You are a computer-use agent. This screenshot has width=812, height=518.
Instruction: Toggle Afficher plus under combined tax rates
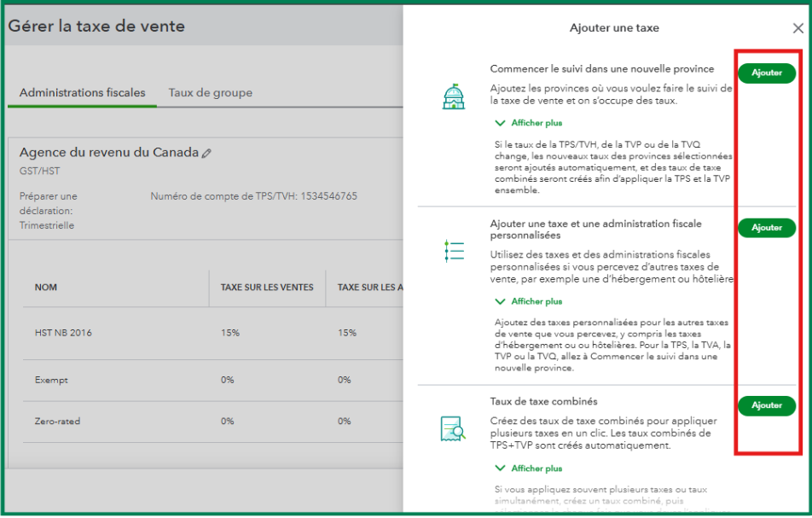click(529, 469)
